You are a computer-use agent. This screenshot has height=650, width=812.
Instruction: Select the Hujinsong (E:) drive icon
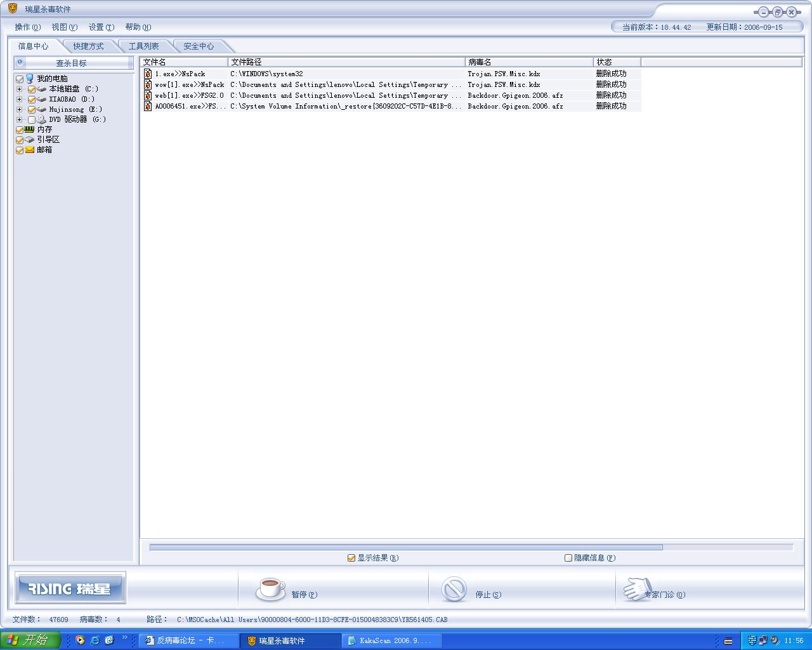tap(42, 109)
